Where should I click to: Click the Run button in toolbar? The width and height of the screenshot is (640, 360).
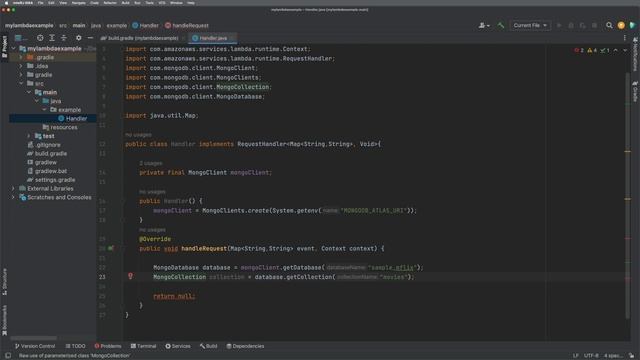click(x=559, y=25)
